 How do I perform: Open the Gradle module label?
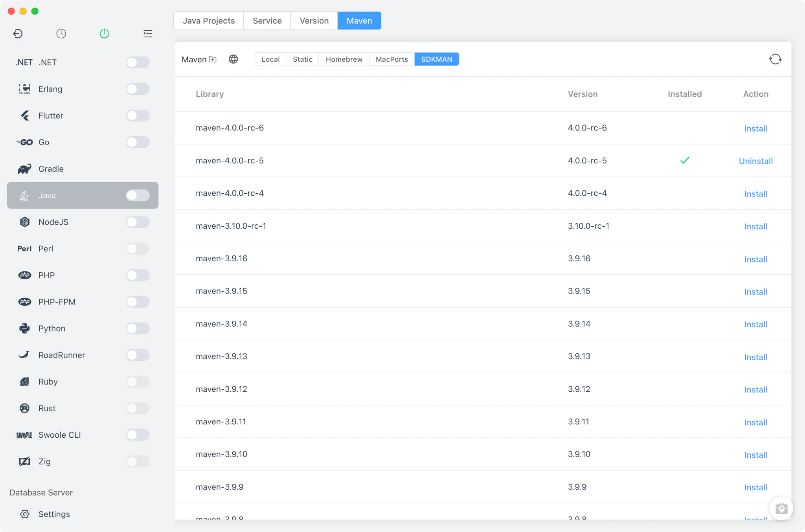click(51, 169)
